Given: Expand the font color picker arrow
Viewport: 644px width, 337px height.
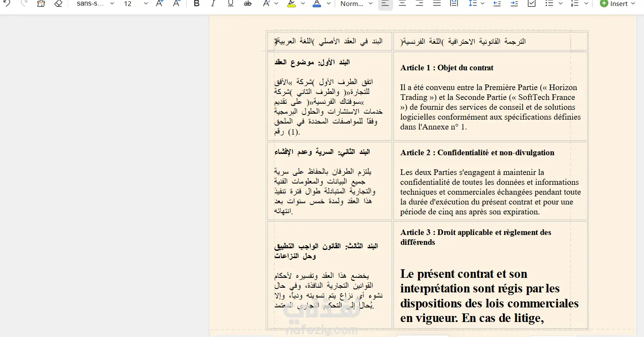Looking at the screenshot, I should point(328,3).
